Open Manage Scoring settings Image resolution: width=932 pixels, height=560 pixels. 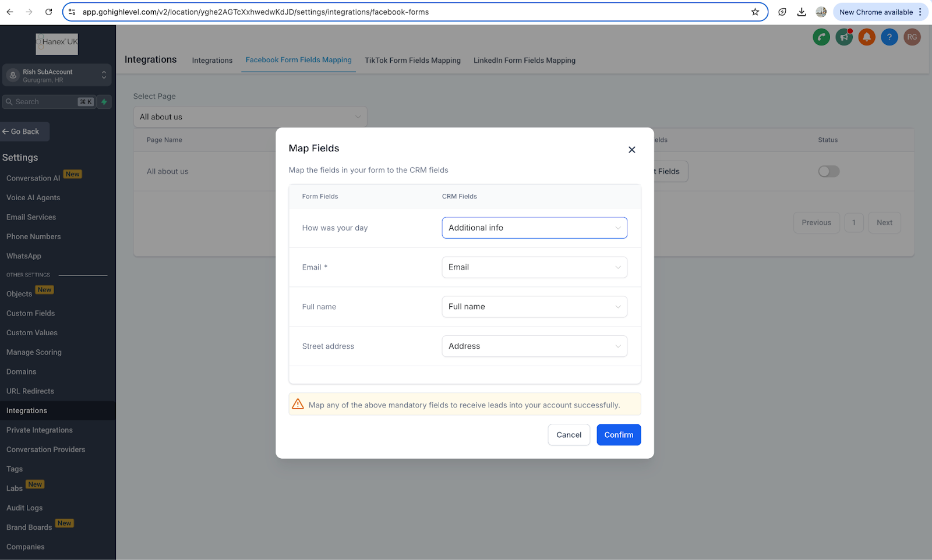click(x=34, y=352)
